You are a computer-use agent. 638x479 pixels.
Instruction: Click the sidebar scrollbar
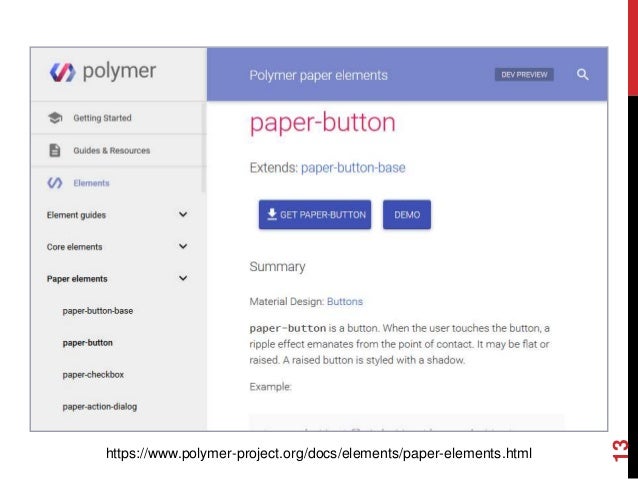[x=203, y=147]
